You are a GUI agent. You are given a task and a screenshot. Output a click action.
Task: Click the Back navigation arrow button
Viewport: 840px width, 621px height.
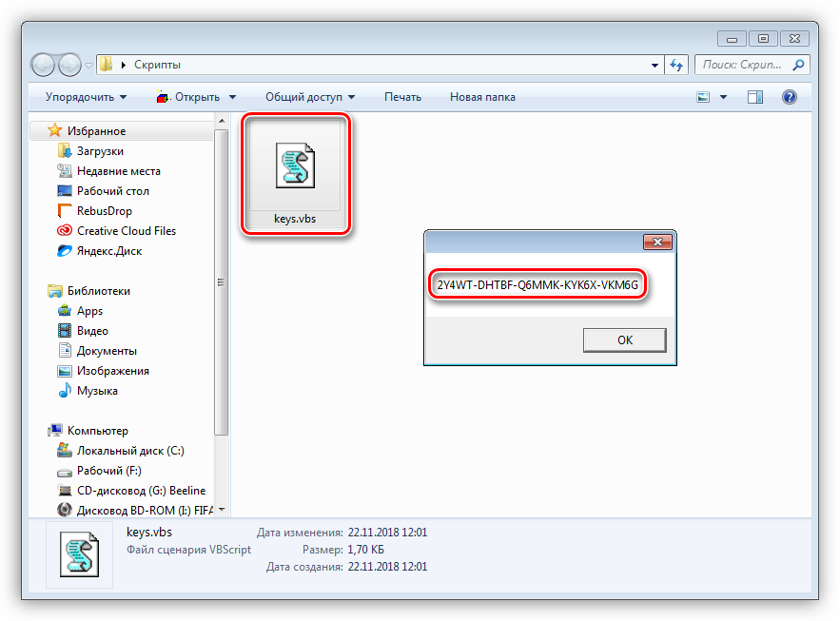(x=44, y=65)
